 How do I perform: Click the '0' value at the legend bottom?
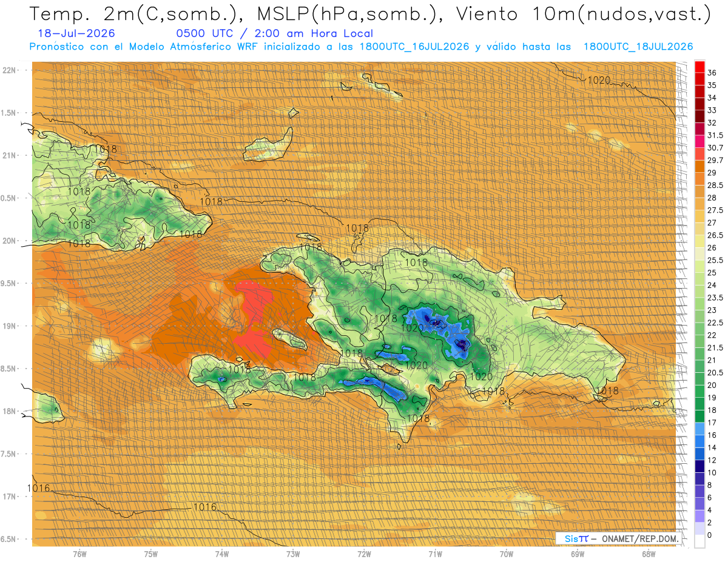[710, 535]
